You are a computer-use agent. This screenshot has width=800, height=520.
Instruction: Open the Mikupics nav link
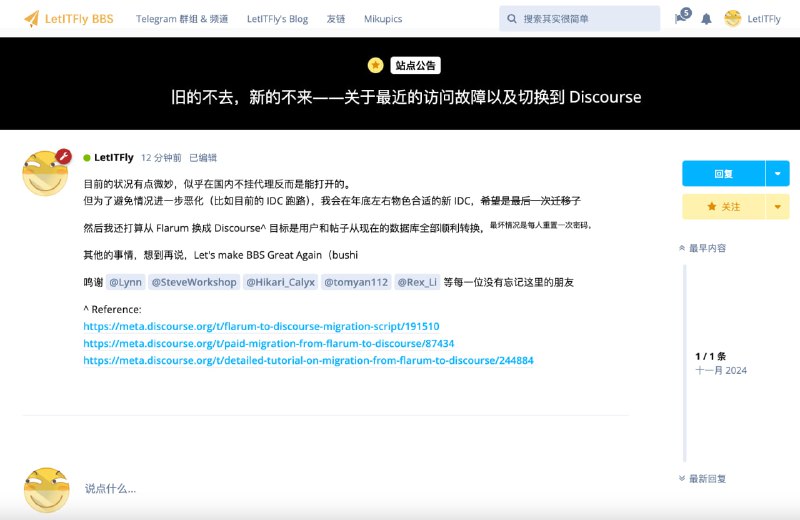tap(383, 19)
